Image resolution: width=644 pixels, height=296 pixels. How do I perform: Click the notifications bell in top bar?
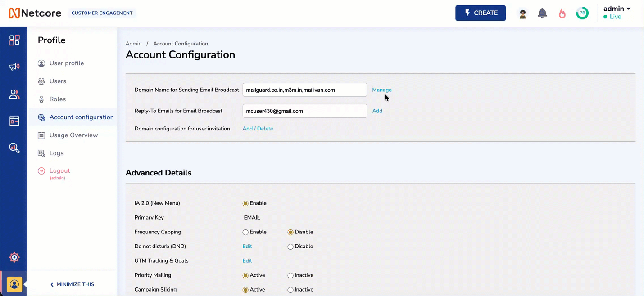click(542, 13)
